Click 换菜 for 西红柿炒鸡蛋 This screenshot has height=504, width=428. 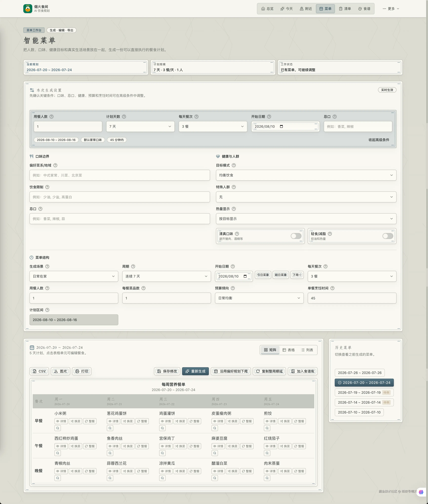[x=75, y=446]
